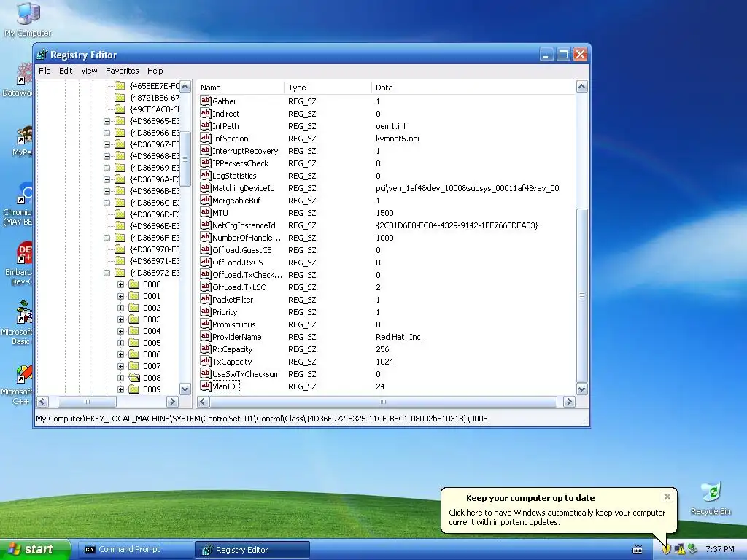The width and height of the screenshot is (747, 560).
Task: Click the Data column header
Action: tap(473, 87)
